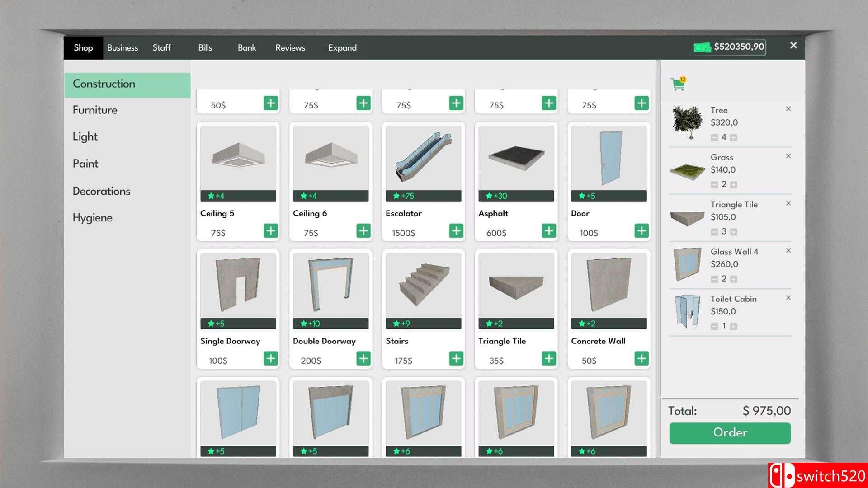Add Escalator to the cart
This screenshot has height=488, width=868.
click(456, 231)
